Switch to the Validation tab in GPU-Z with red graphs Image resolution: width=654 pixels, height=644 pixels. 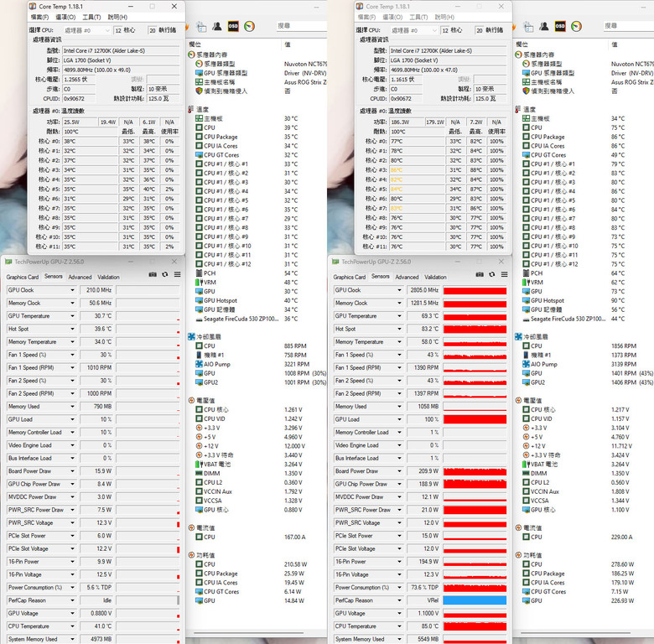(x=435, y=277)
